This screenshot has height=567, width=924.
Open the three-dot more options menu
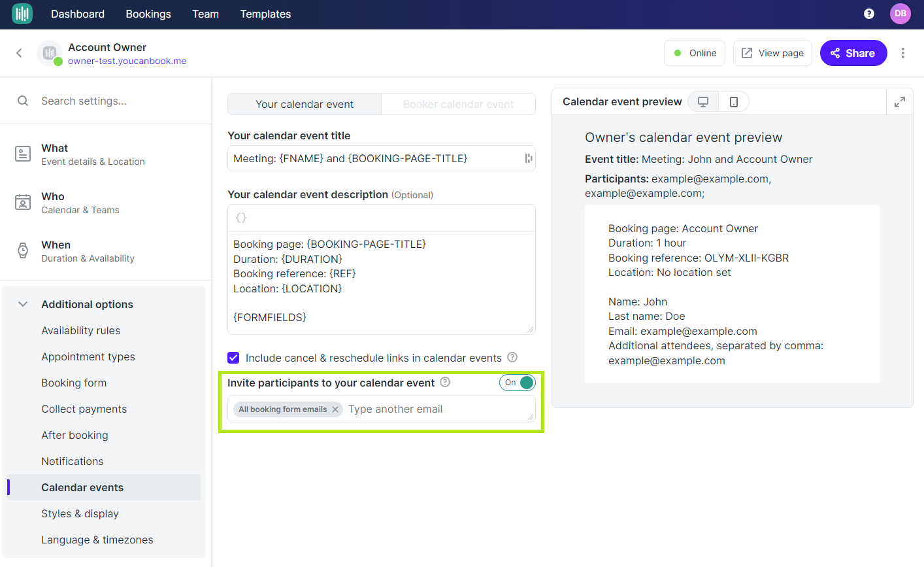[903, 53]
